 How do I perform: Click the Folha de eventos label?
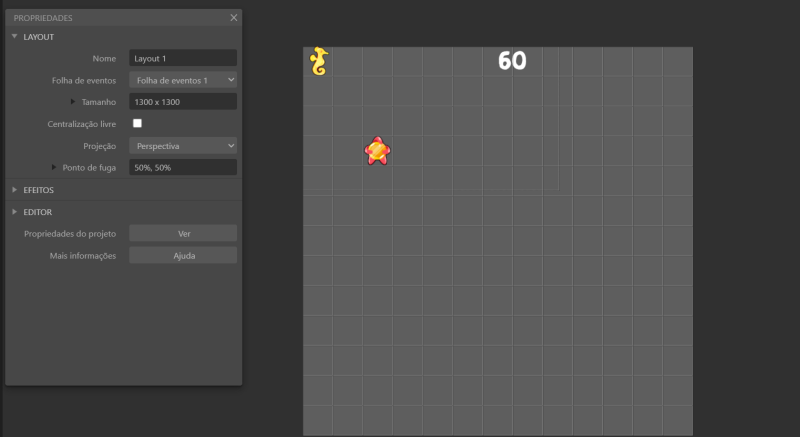[84, 81]
